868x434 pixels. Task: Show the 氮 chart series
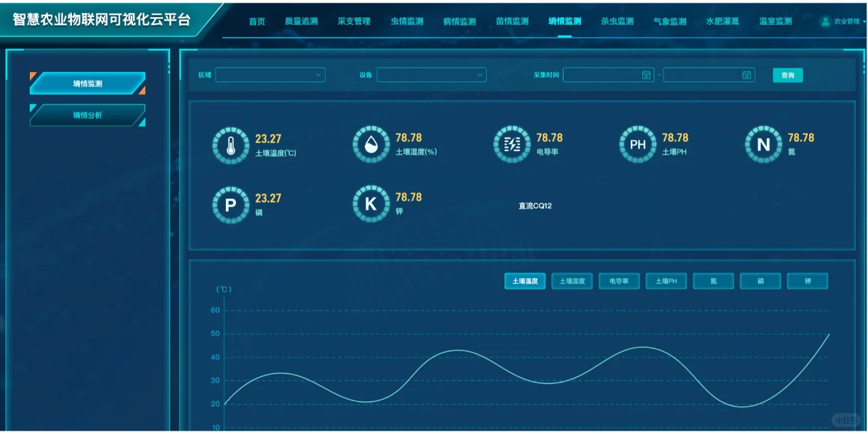(x=713, y=281)
